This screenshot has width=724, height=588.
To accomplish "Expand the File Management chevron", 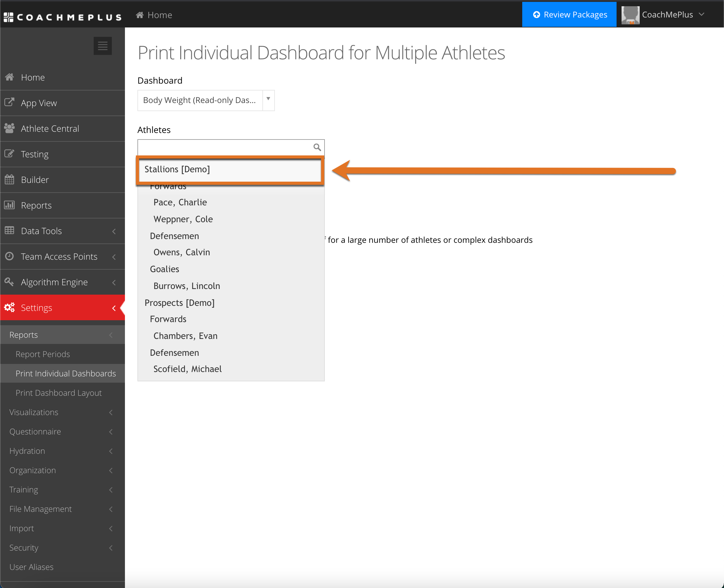I will (111, 509).
